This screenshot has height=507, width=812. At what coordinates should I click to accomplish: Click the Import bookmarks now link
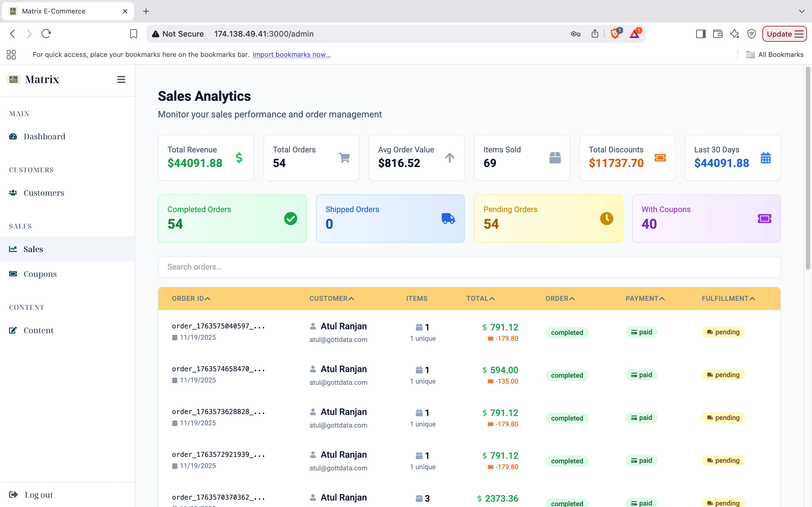tap(291, 54)
